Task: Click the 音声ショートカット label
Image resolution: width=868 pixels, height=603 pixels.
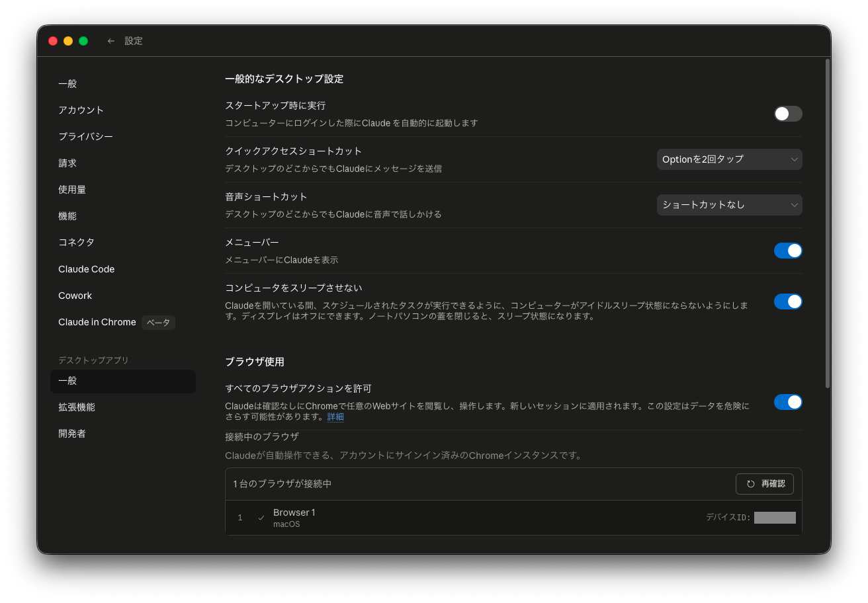Action: (x=266, y=196)
